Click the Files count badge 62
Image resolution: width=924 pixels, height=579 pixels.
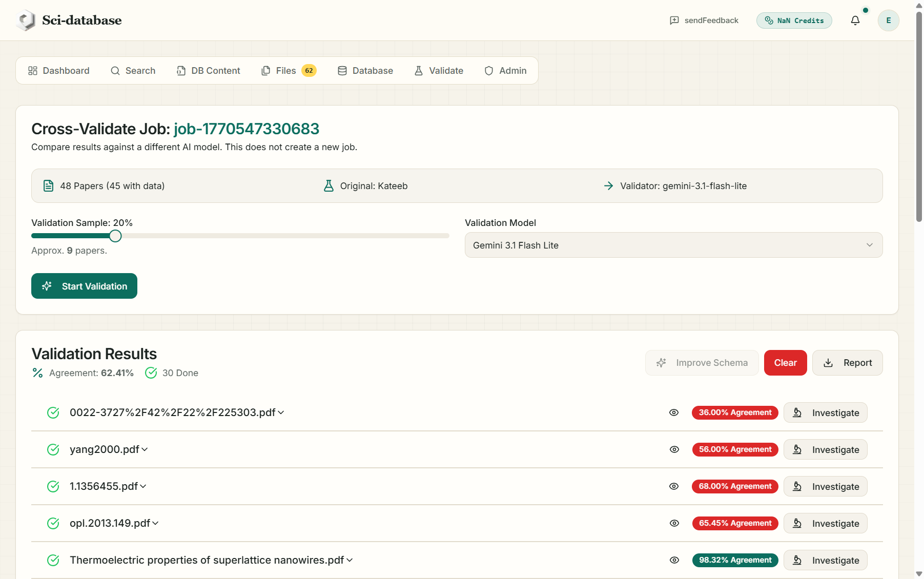(x=309, y=71)
